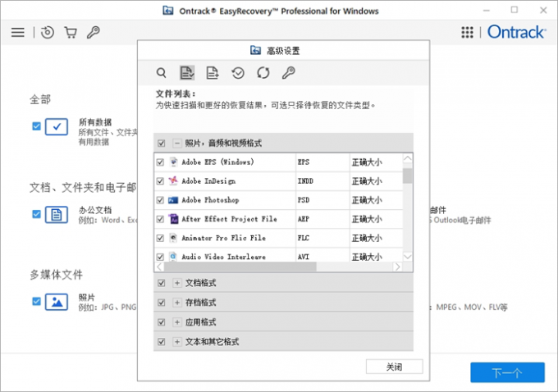The image size is (558, 392).
Task: Open the shopping cart icon
Action: click(71, 32)
